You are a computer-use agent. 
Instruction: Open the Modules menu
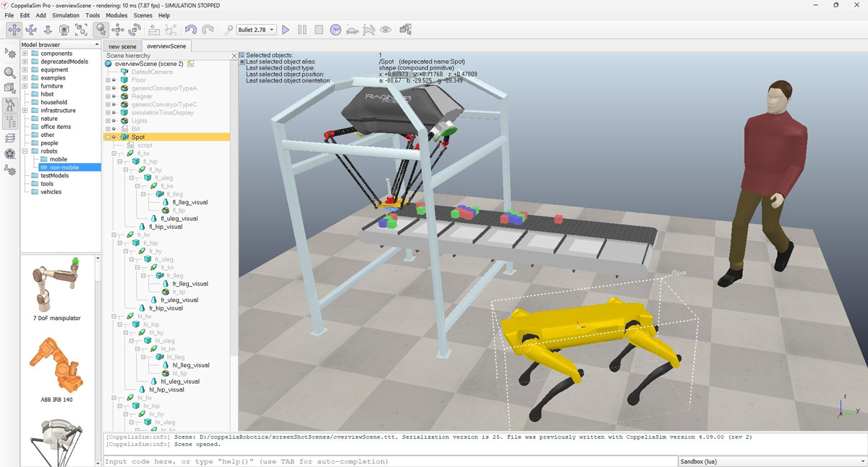116,15
